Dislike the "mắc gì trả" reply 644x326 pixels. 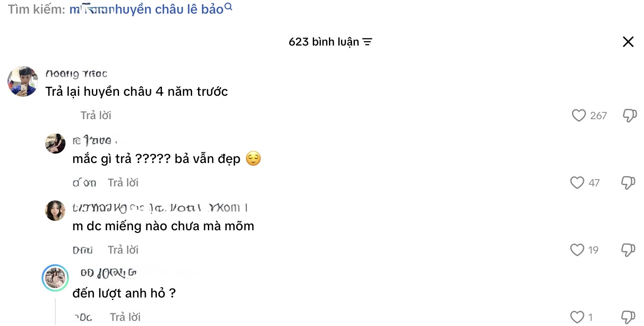628,183
